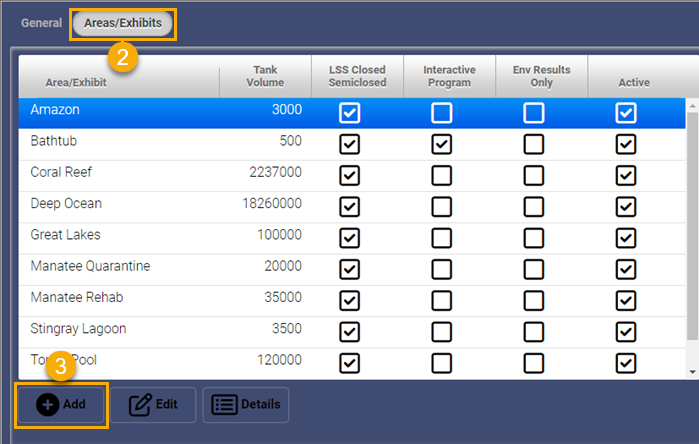This screenshot has height=444, width=699.
Task: Open the Areas/Exhibits tab
Action: tap(122, 22)
